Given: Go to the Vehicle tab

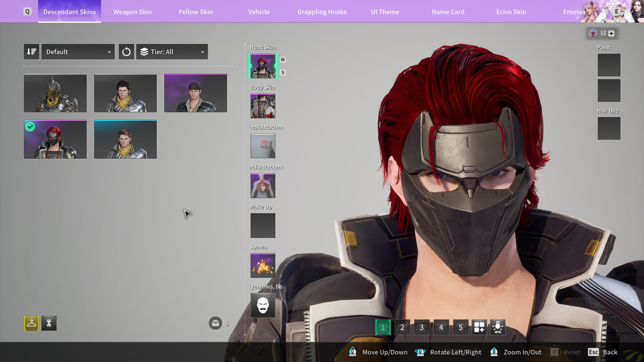Looking at the screenshot, I should click(x=259, y=12).
